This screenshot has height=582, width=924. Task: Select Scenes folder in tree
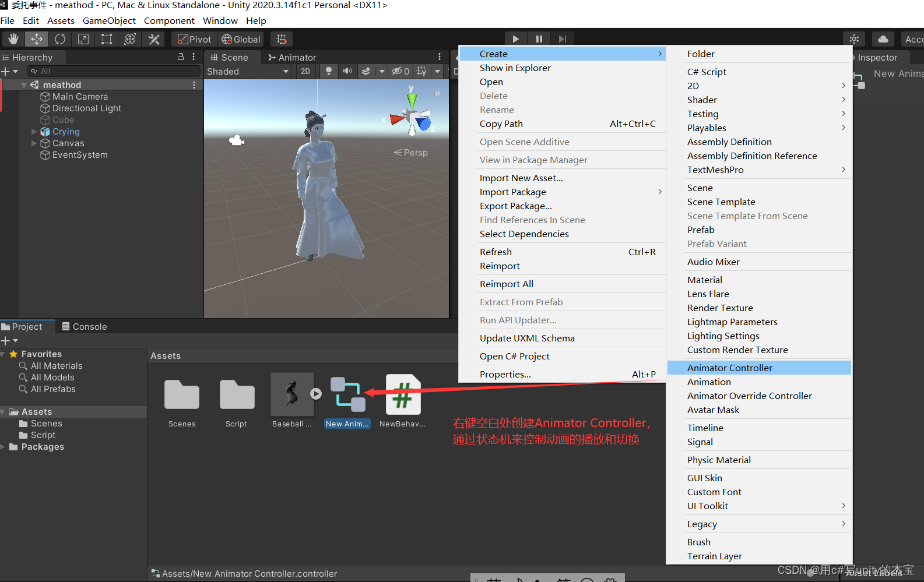point(41,424)
